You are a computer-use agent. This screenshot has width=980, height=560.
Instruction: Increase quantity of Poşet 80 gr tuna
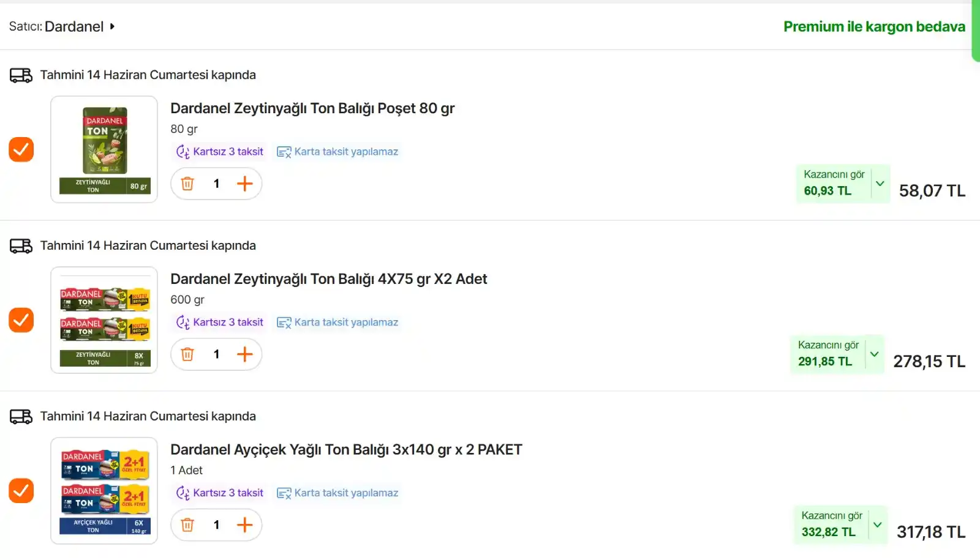(x=244, y=184)
